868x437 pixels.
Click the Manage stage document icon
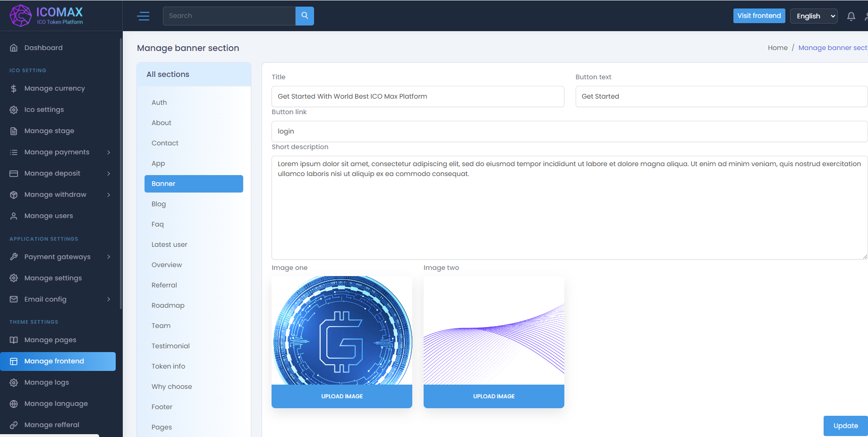pos(14,131)
